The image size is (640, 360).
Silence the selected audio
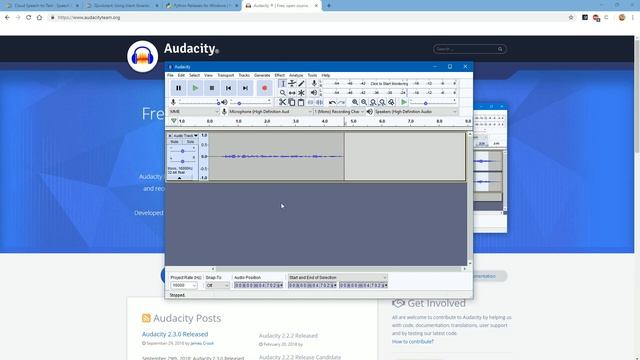coord(319,102)
